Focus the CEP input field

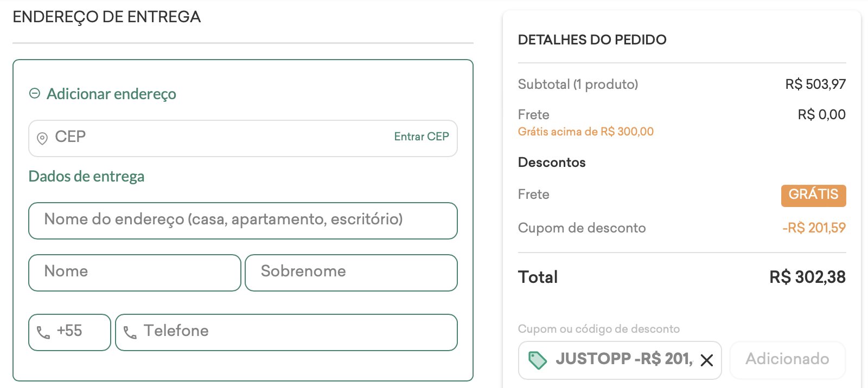click(x=243, y=139)
